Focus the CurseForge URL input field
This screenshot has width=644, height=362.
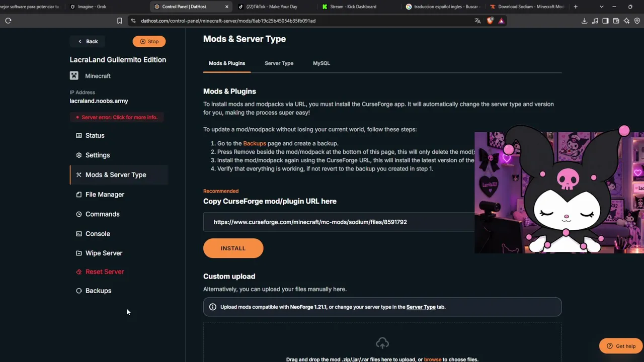coord(339,222)
